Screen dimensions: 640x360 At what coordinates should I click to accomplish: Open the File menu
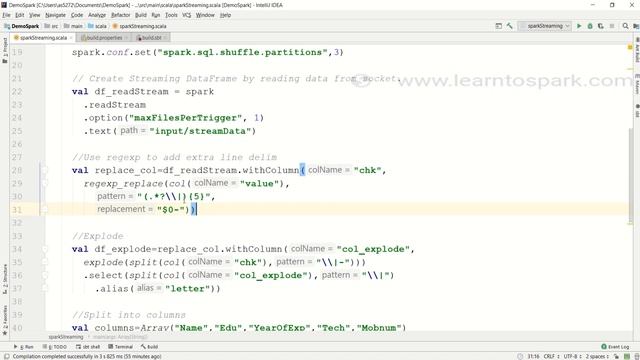6,15
